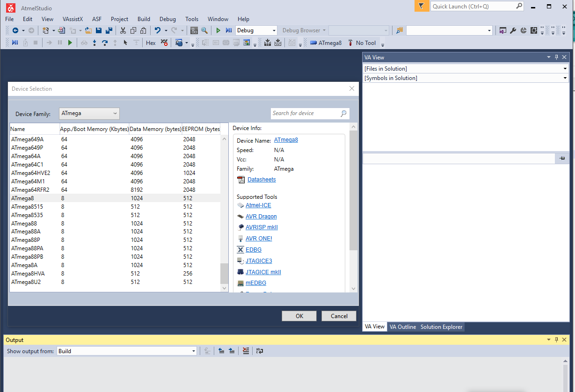Click the Save All toolbar icon
The width and height of the screenshot is (575, 392).
109,30
